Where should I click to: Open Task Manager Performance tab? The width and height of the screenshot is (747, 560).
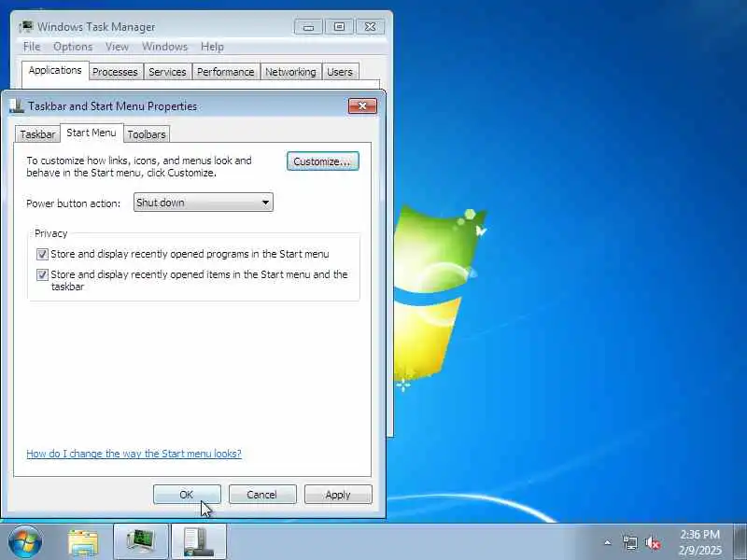click(226, 72)
